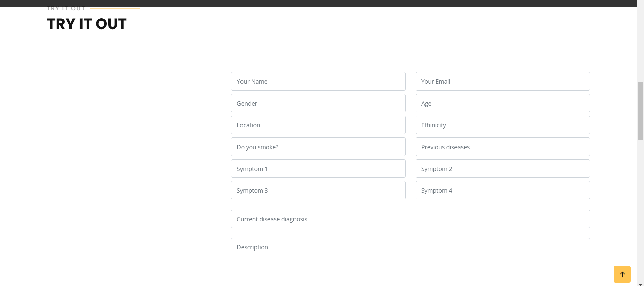Click the Previous diseases field
The height and width of the screenshot is (286, 644).
pyautogui.click(x=502, y=147)
